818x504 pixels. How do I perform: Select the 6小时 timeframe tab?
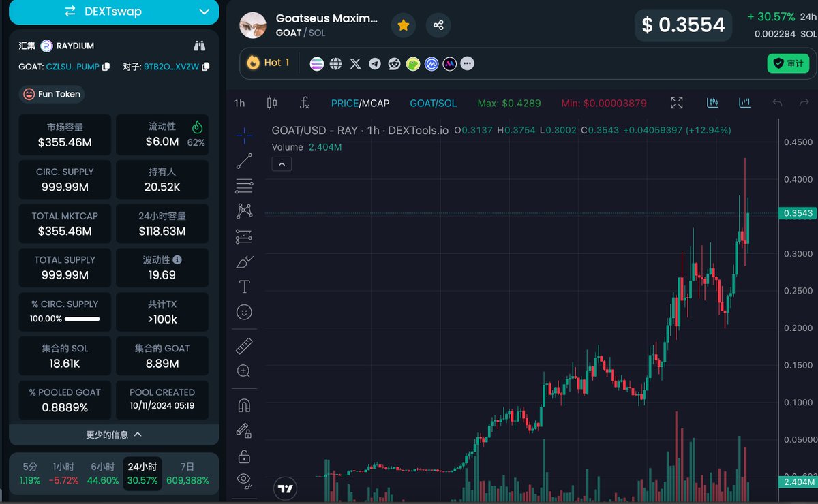coord(103,473)
